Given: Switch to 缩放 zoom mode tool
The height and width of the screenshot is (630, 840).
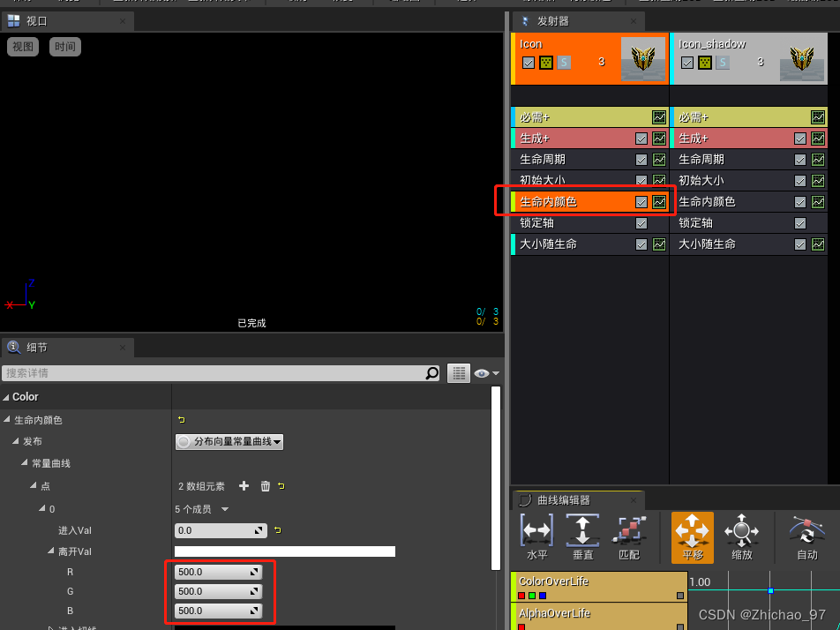Looking at the screenshot, I should tap(741, 537).
